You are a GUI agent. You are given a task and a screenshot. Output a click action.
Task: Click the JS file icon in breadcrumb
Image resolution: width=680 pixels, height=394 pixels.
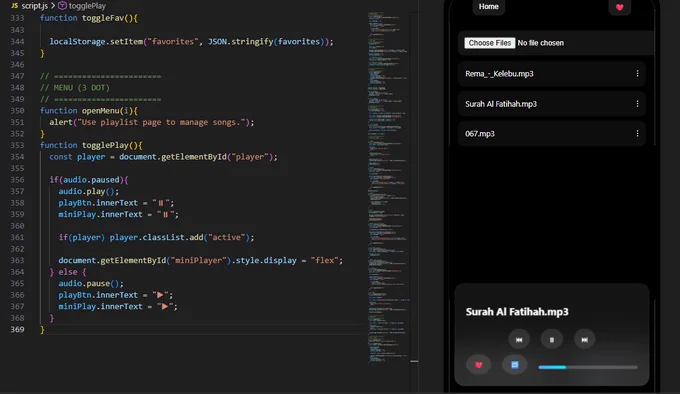tap(15, 6)
